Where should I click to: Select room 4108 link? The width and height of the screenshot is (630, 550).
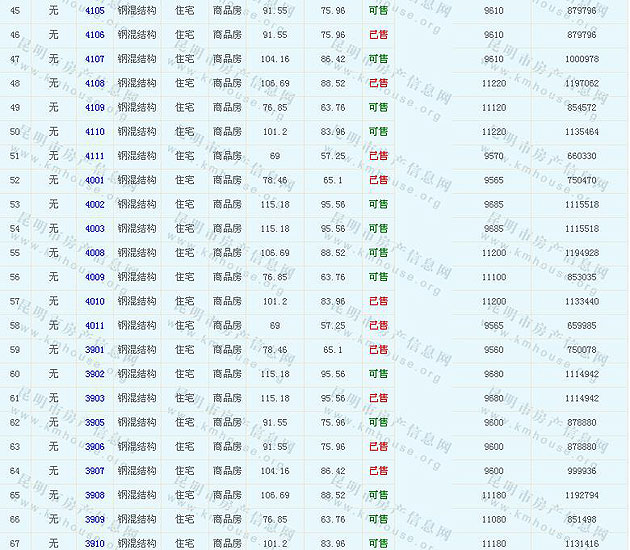click(x=95, y=83)
